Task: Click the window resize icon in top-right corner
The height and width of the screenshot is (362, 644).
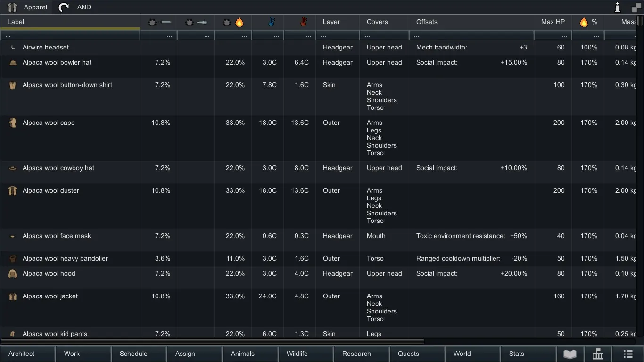Action: [x=636, y=7]
